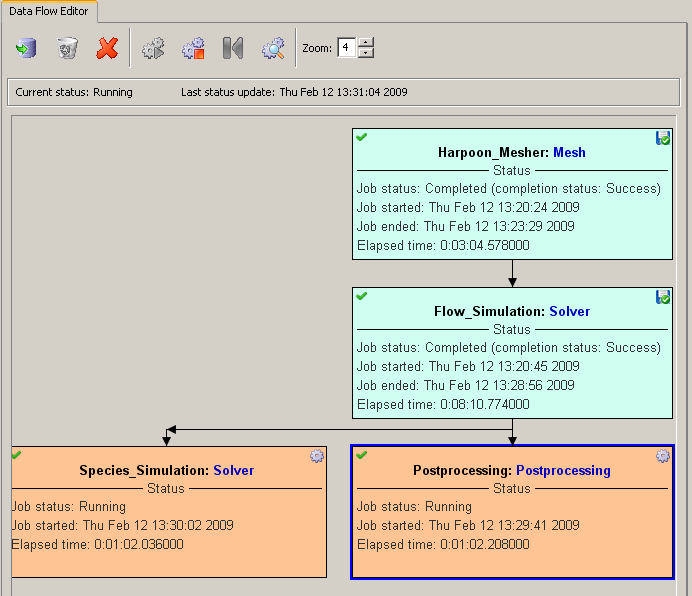692x596 pixels.
Task: Click the saved-results icon on Flow_Simulation node
Action: pyautogui.click(x=663, y=297)
